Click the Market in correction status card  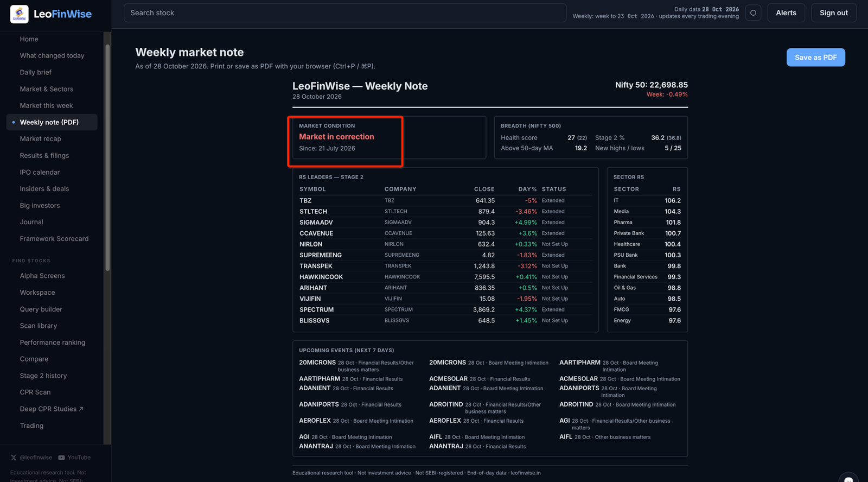coord(389,138)
